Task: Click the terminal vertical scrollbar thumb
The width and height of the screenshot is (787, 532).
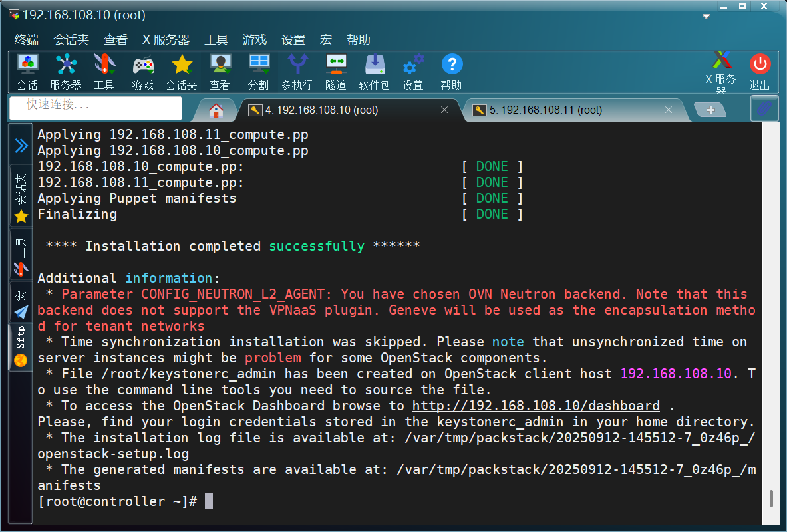Action: click(x=771, y=498)
